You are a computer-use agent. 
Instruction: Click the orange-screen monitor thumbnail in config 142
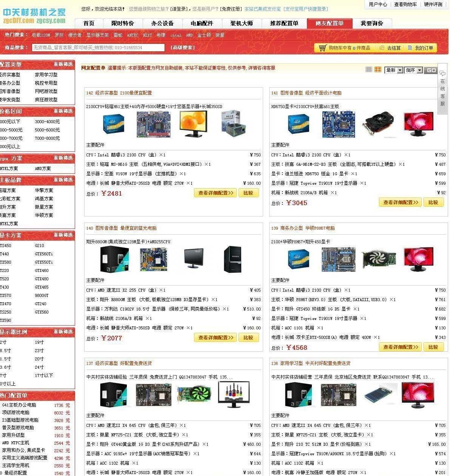[194, 124]
